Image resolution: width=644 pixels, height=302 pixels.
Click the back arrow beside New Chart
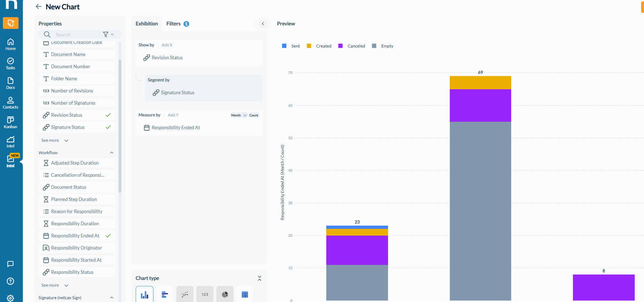[39, 7]
